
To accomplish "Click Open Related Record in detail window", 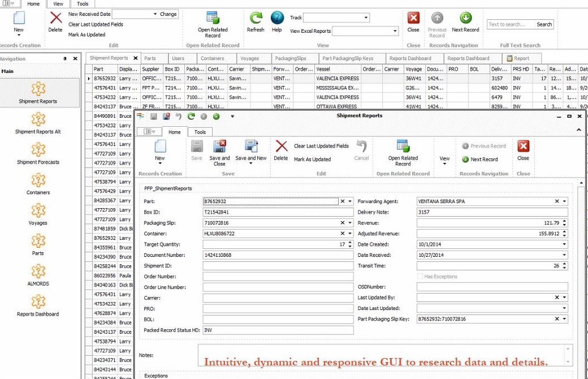I will (x=403, y=153).
